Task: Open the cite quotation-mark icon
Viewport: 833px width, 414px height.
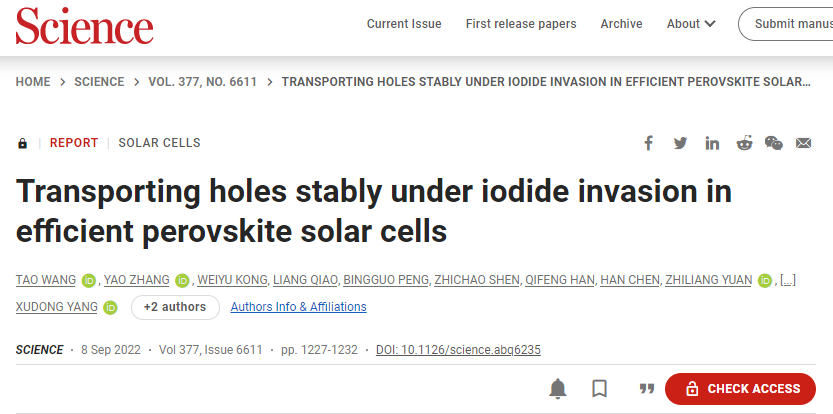Action: click(x=646, y=389)
